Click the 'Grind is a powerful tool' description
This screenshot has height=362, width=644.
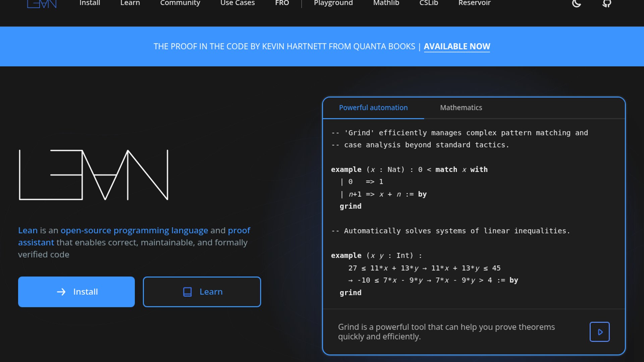(446, 331)
